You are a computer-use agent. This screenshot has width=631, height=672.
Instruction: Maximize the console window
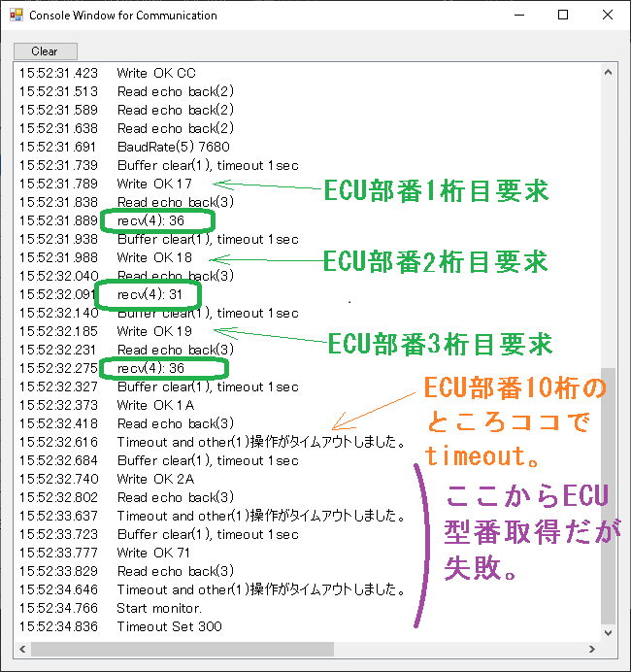point(563,15)
